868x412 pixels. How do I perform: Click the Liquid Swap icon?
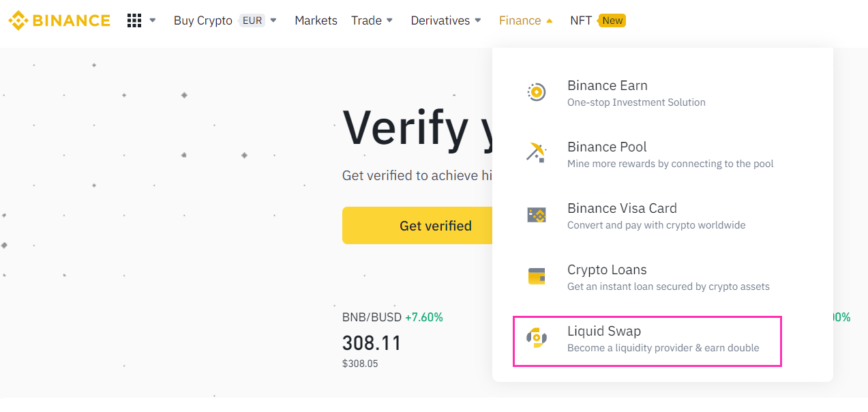point(537,338)
